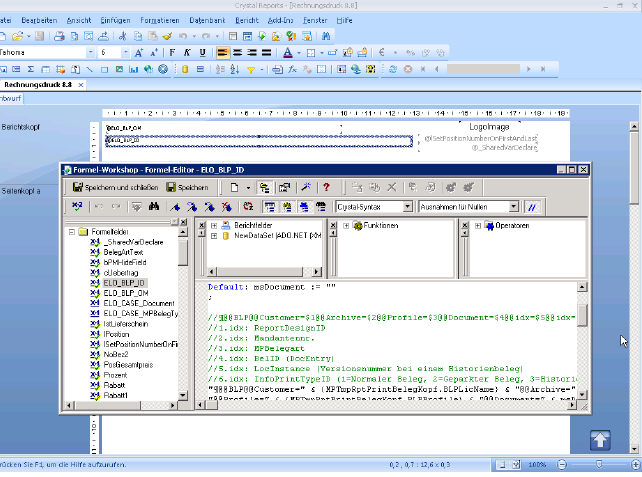Screen dimensions: 642x477
Task: Click the check formula syntax icon
Action: 78,206
